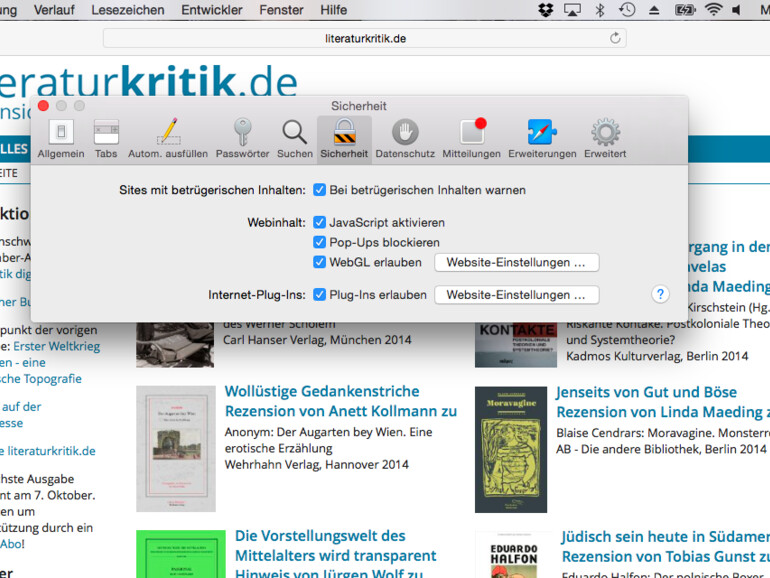This screenshot has height=578, width=770.
Task: Click the eject menu bar icon
Action: tap(654, 10)
